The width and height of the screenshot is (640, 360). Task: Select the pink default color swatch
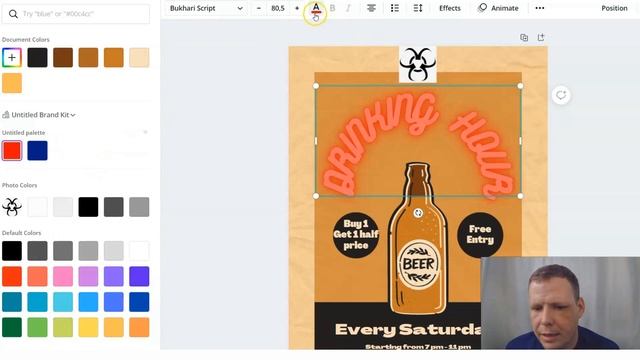(63, 276)
